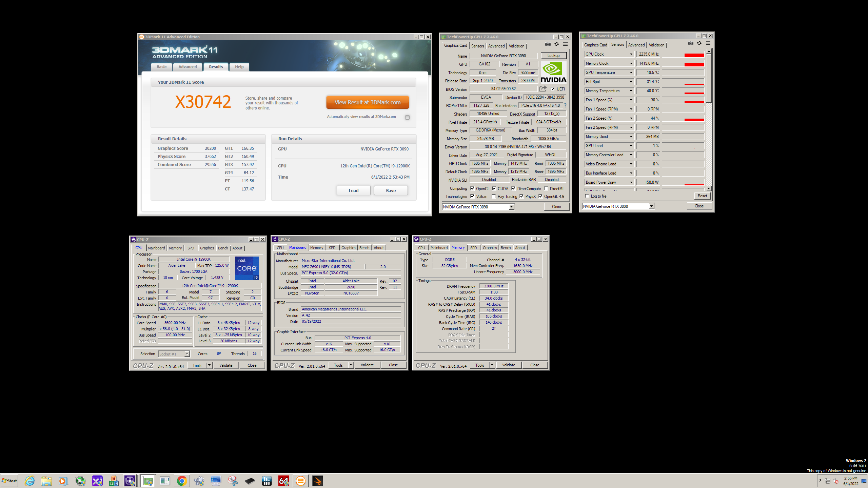Viewport: 868px width, 488px height.
Task: Open the GPU Temperature sensor dropdown
Action: 631,73
